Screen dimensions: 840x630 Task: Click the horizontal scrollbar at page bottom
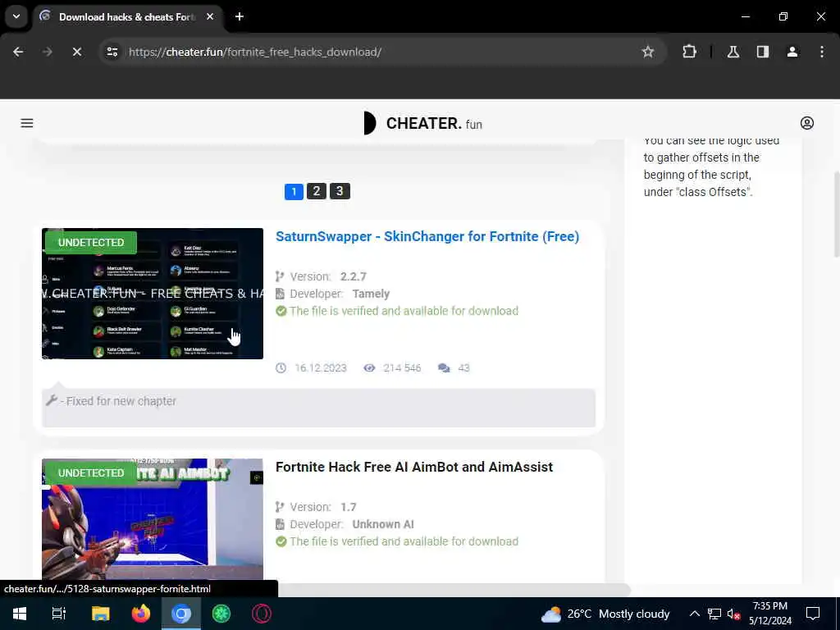(x=454, y=590)
